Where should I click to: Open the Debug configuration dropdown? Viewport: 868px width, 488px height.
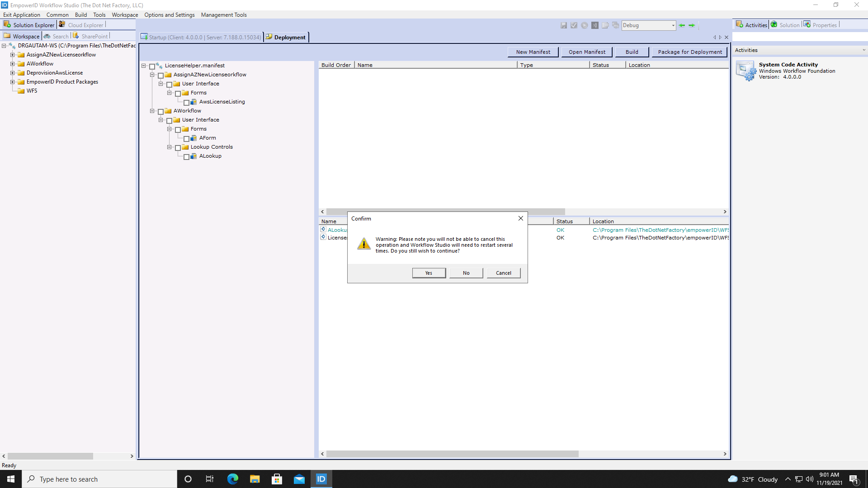point(673,25)
